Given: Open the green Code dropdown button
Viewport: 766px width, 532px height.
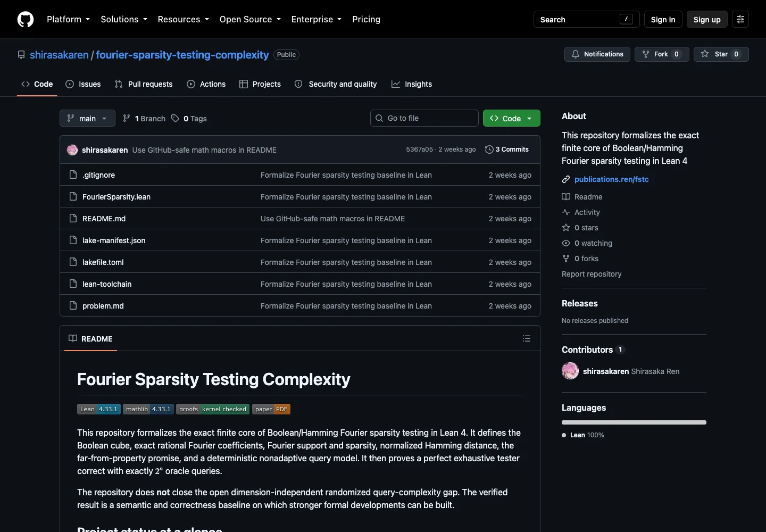Looking at the screenshot, I should pyautogui.click(x=511, y=118).
